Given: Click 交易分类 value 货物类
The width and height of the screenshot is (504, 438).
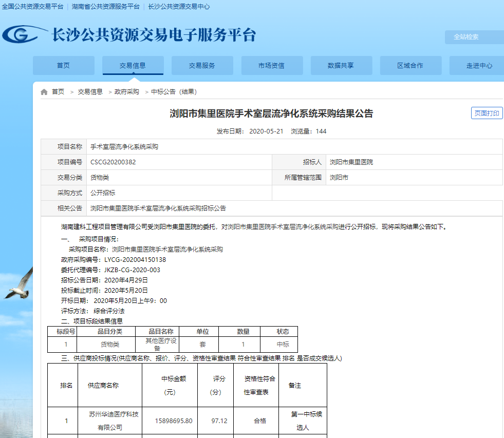Looking at the screenshot, I should 100,177.
